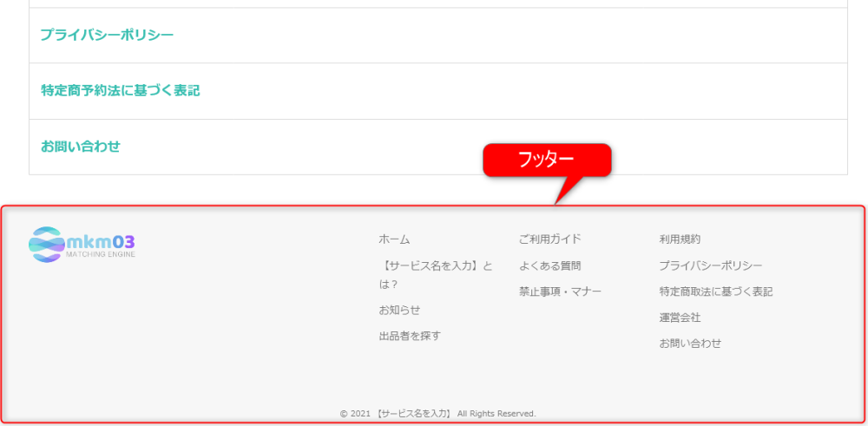Open 【サービス名を入力】とは？ footer link

coord(436,275)
